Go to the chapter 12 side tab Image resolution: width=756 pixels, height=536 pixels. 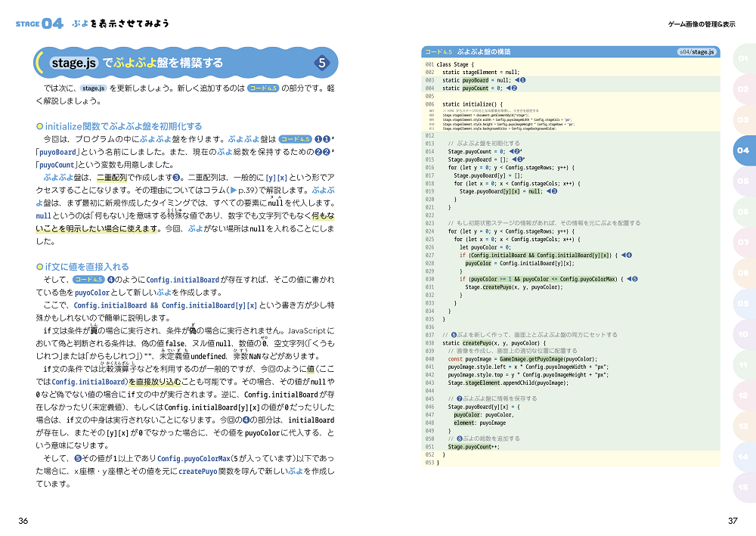coord(742,395)
